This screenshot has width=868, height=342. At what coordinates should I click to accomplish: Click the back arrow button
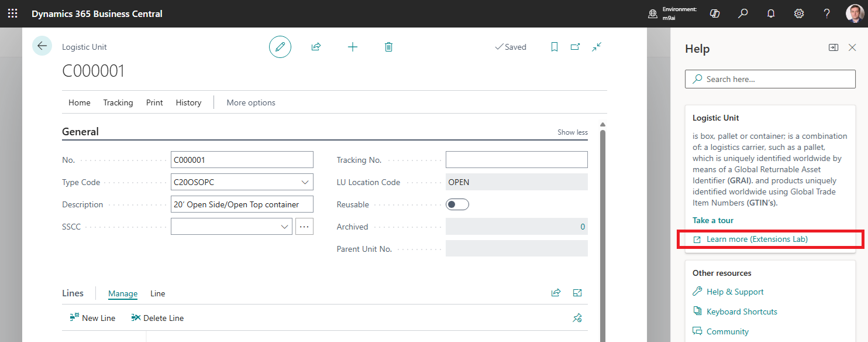42,46
